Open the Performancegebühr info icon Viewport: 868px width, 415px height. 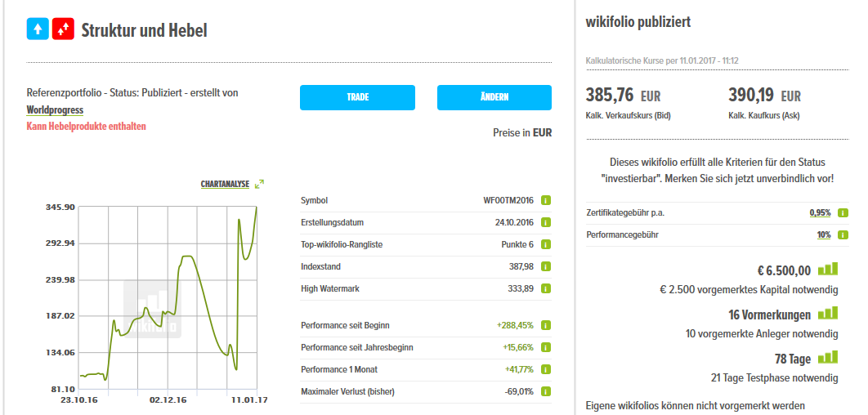tap(843, 234)
